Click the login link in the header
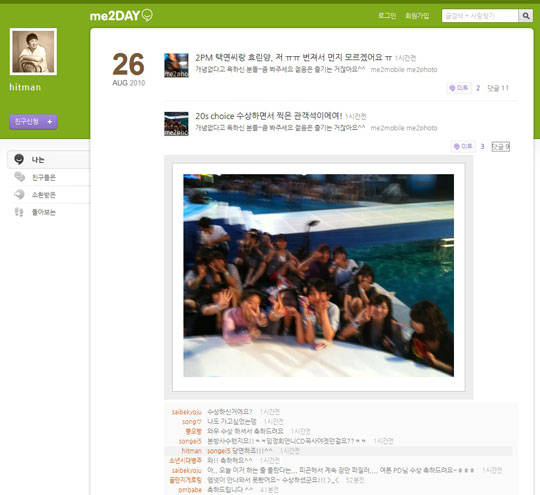Screen dimensions: 540x495 pyautogui.click(x=387, y=16)
